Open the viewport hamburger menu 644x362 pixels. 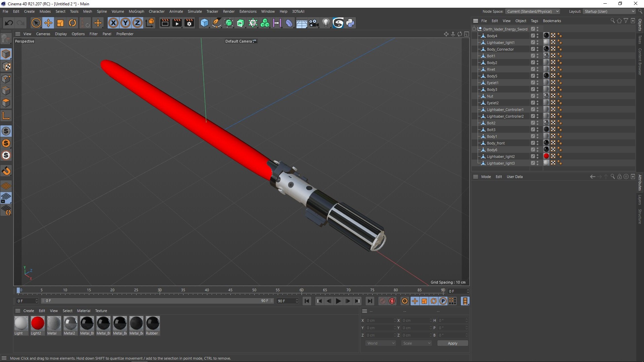coord(18,34)
